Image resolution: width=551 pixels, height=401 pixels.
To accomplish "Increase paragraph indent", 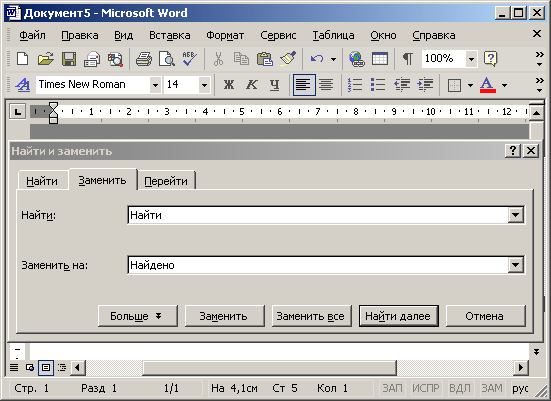I will click(x=425, y=85).
